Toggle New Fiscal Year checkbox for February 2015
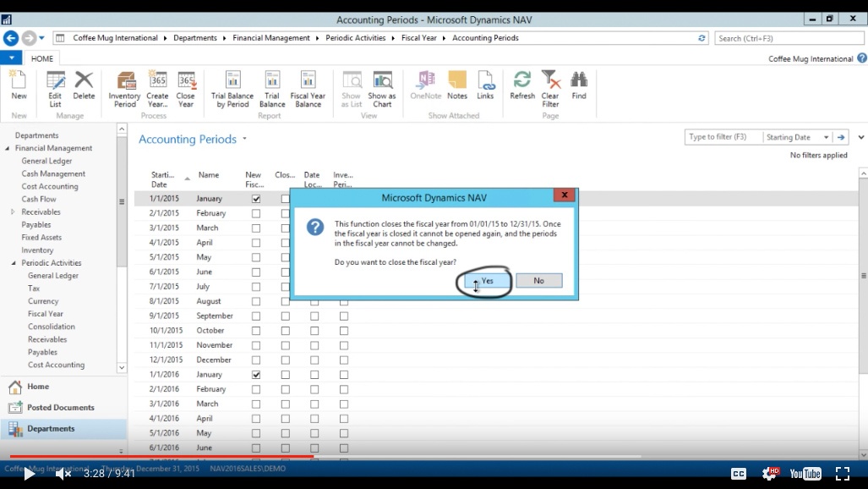The width and height of the screenshot is (868, 489). pyautogui.click(x=256, y=214)
